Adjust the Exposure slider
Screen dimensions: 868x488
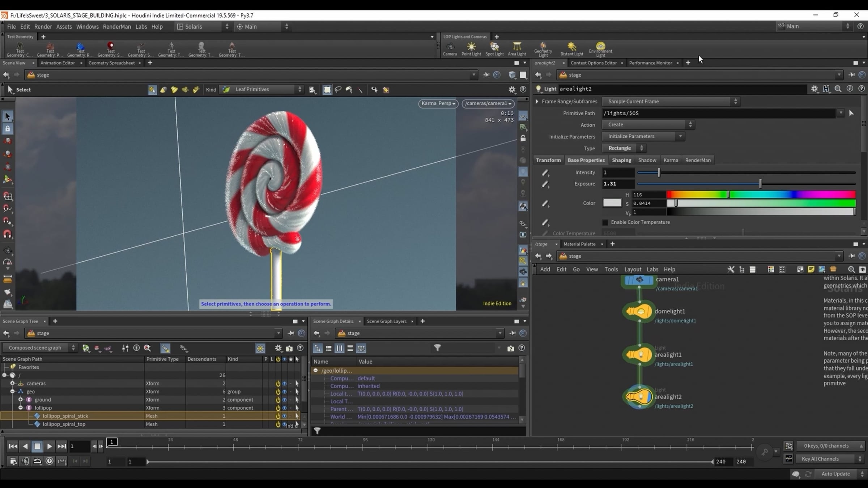[746, 184]
